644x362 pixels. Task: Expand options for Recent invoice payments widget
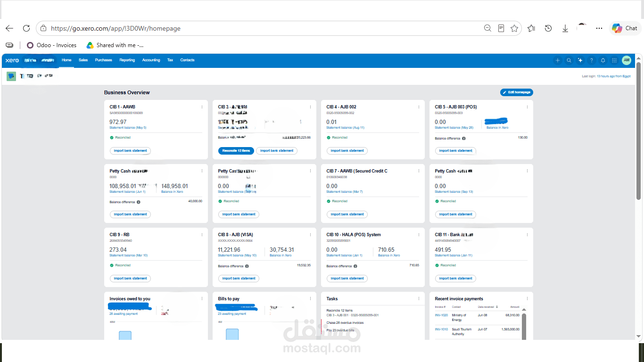point(527,299)
